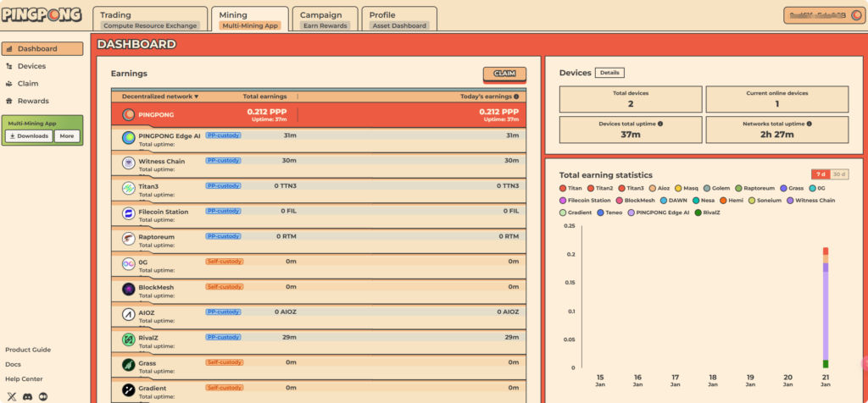Click the Grass legend entry
Image resolution: width=868 pixels, height=403 pixels.
click(793, 189)
